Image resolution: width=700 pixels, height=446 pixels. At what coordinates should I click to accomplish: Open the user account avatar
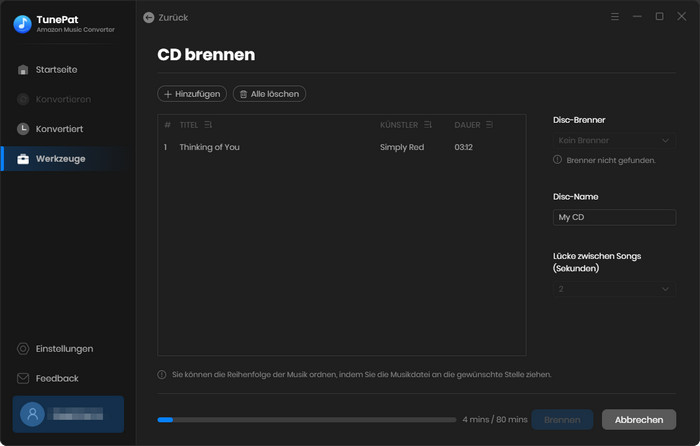coord(32,414)
